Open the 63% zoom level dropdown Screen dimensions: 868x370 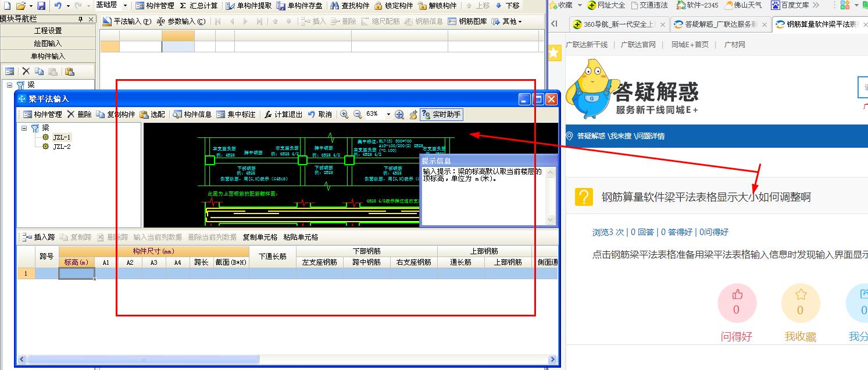pos(388,115)
